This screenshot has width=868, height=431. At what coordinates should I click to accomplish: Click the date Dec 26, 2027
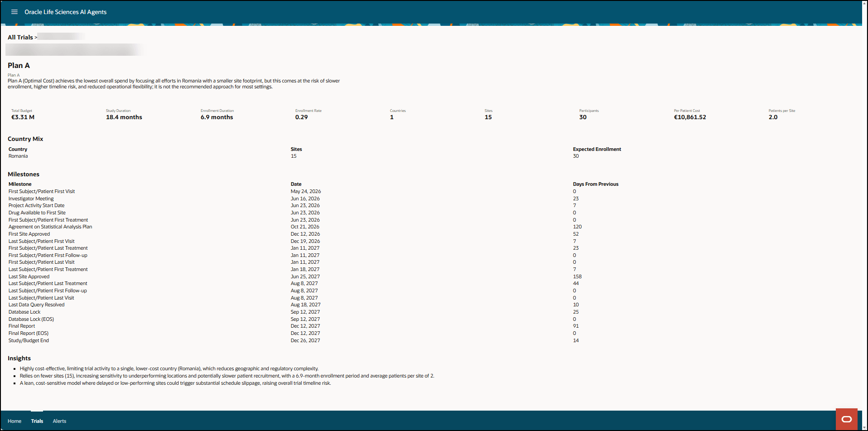coord(305,340)
